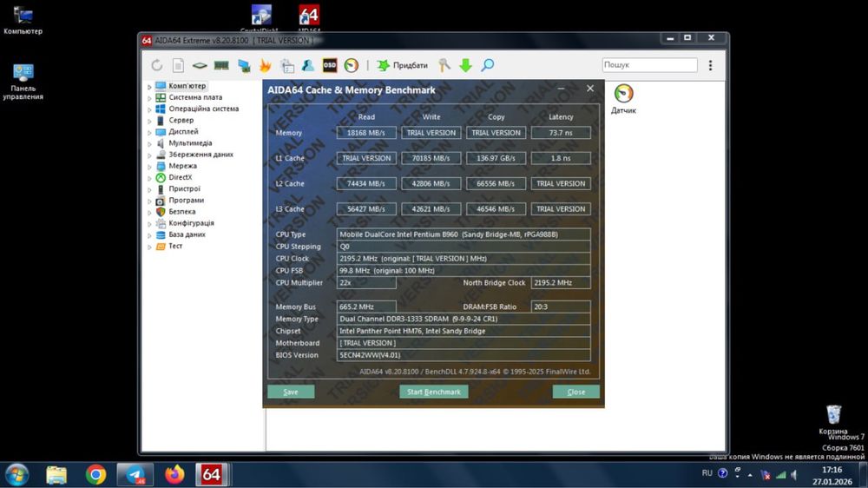Click the Save button in benchmark dialog
Screen dimensions: 868x488
point(291,392)
